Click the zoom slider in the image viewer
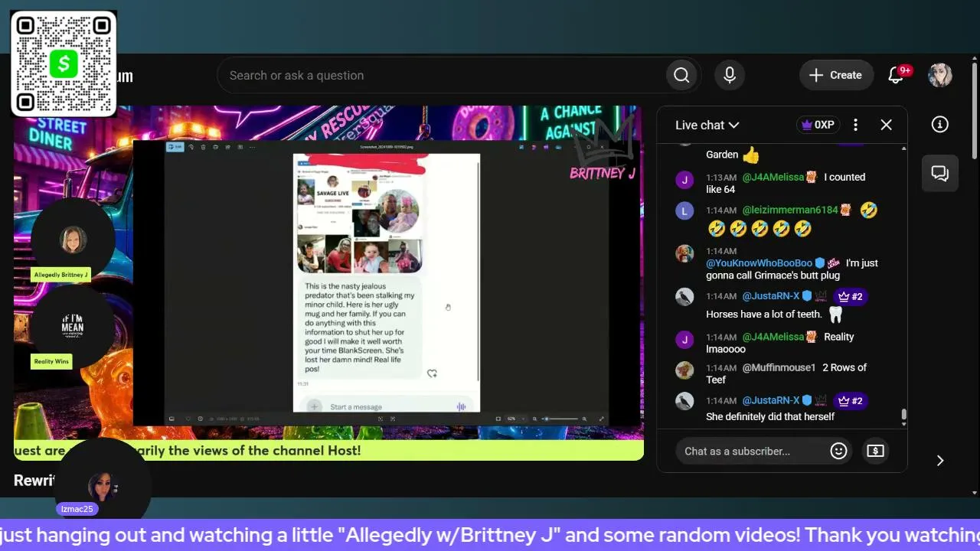This screenshot has width=980, height=551. pos(560,419)
